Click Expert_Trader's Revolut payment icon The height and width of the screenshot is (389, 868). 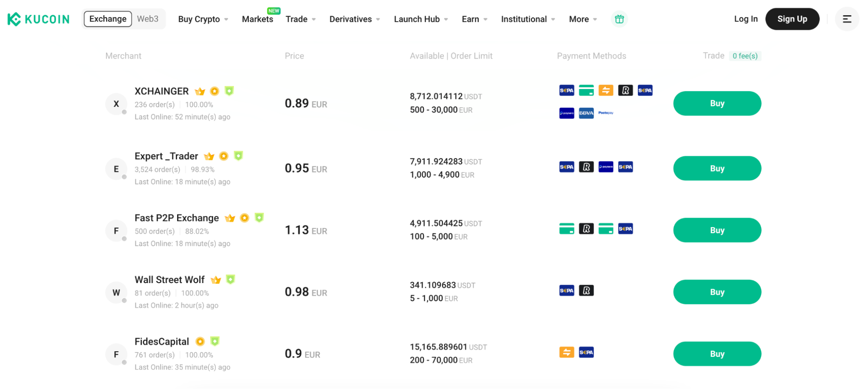586,167
